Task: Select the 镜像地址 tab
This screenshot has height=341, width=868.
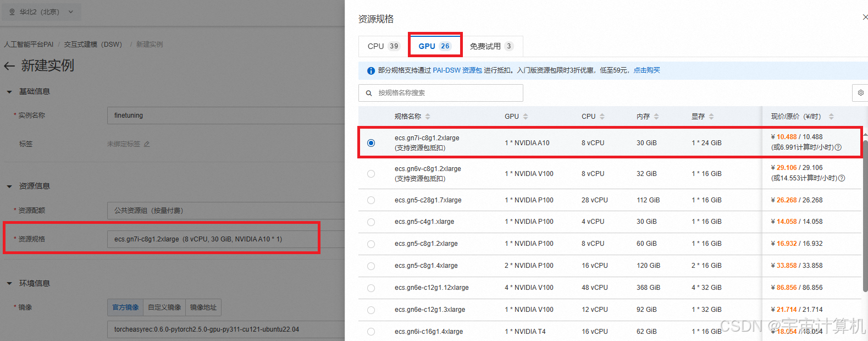Action: click(203, 307)
